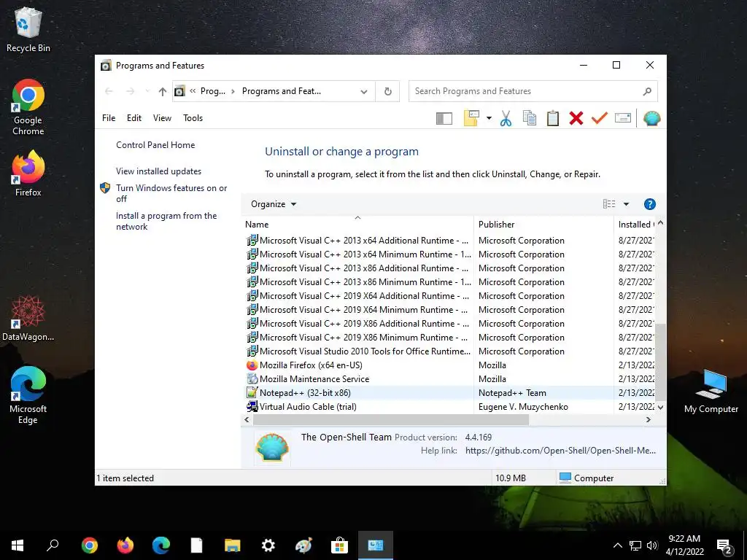This screenshot has width=747, height=560.
Task: Click the vertical scrollbar up arrow
Action: 660,222
